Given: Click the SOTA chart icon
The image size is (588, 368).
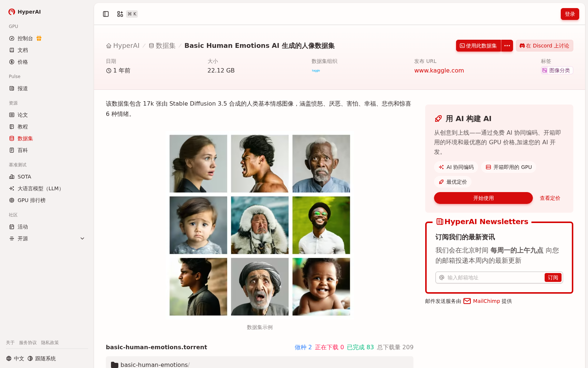Looking at the screenshot, I should pos(12,177).
